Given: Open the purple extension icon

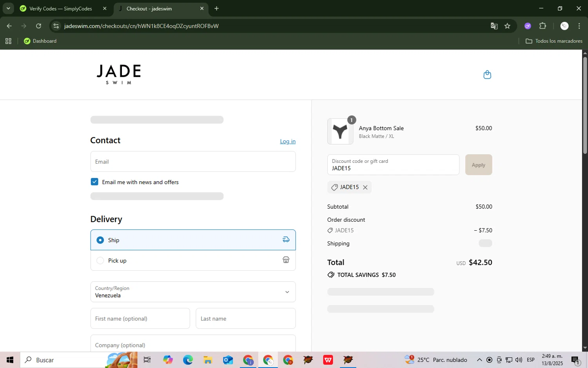Looking at the screenshot, I should pos(528,26).
